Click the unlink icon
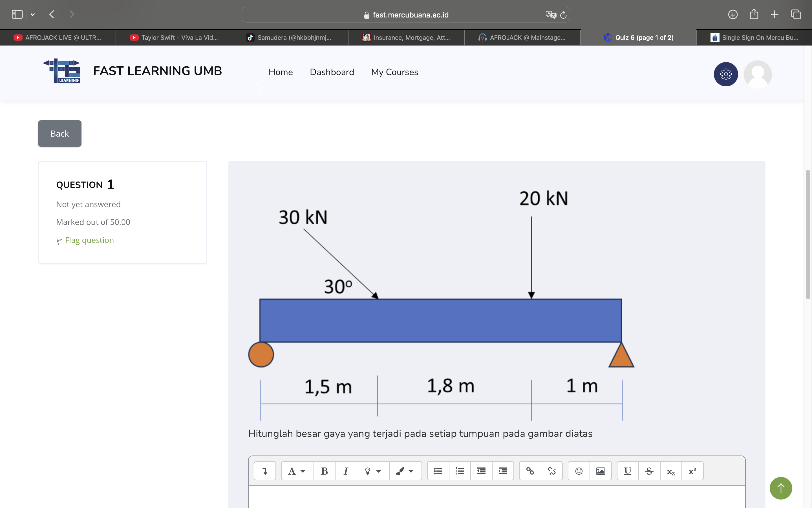This screenshot has width=812, height=508. point(551,471)
